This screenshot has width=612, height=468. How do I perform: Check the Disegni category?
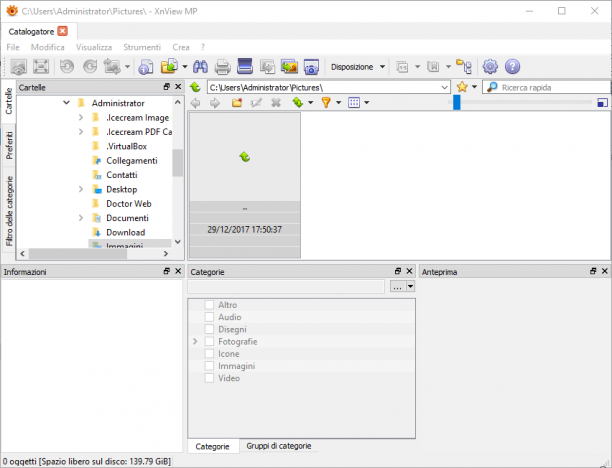(x=209, y=329)
